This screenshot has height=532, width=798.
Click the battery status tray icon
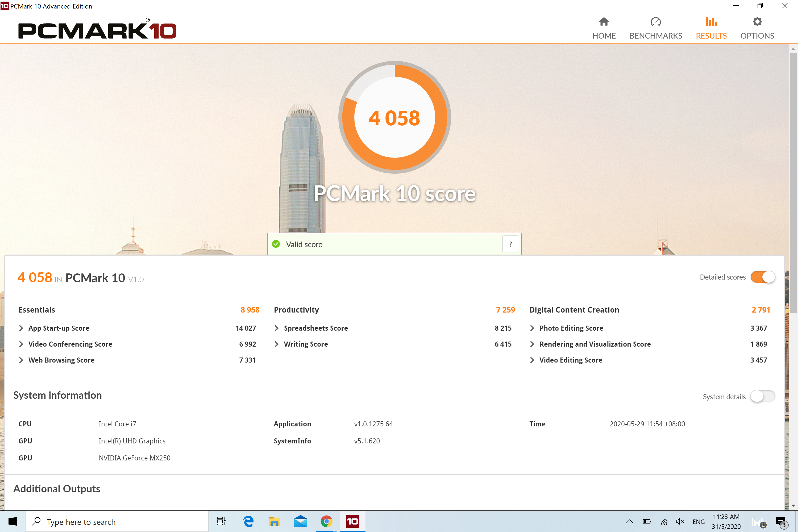click(x=647, y=521)
